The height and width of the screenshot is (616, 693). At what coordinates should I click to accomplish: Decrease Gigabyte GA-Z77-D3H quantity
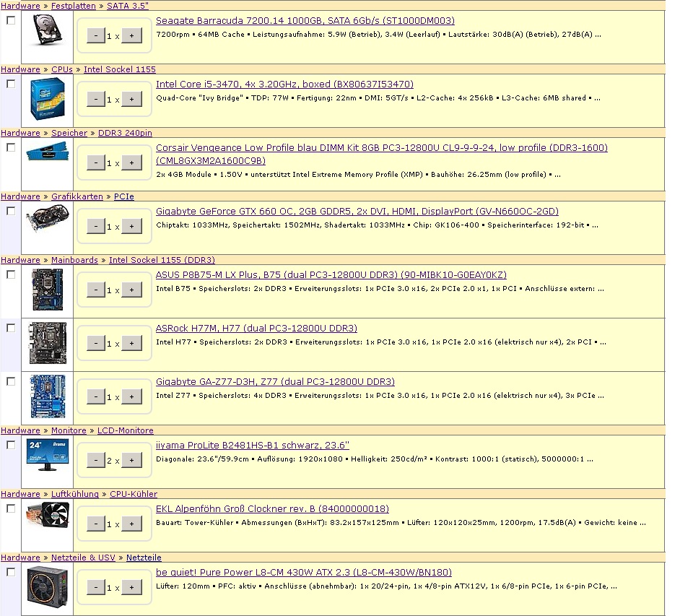pyautogui.click(x=96, y=397)
